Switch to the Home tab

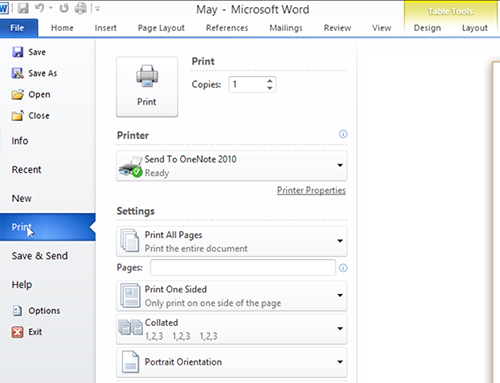coord(62,28)
